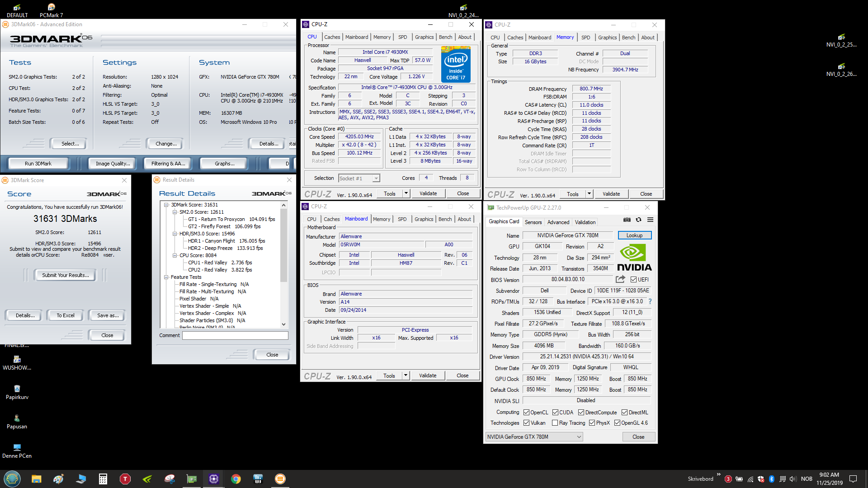Click the Intel Core i7 logo in CPU-Z
Image resolution: width=868 pixels, height=488 pixels.
[x=456, y=64]
